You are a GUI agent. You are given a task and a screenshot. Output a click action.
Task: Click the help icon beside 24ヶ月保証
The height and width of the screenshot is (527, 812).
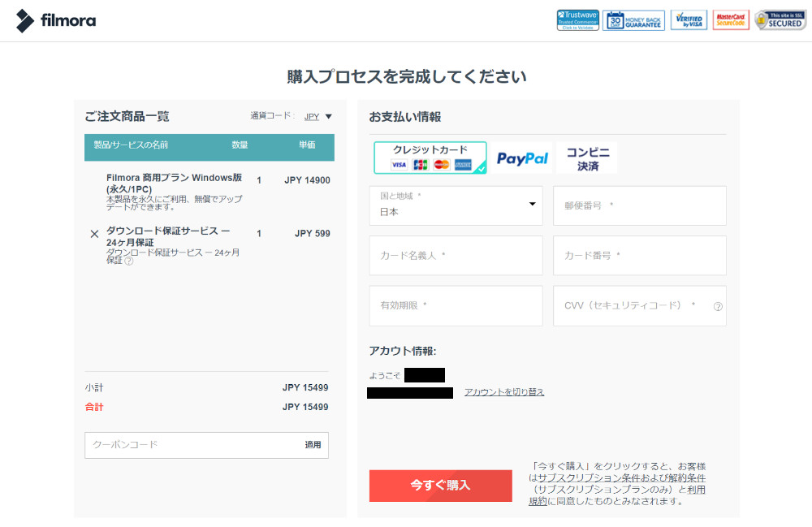(129, 261)
